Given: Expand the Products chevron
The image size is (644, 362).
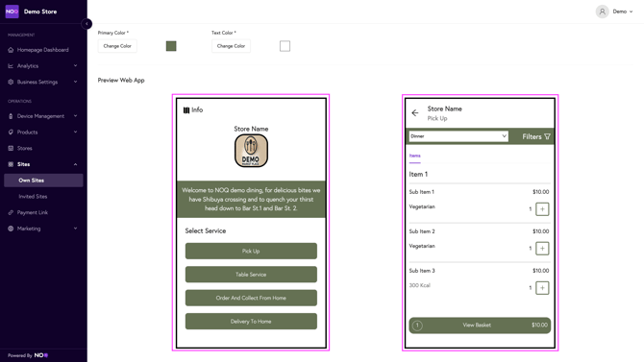Looking at the screenshot, I should 75,133.
